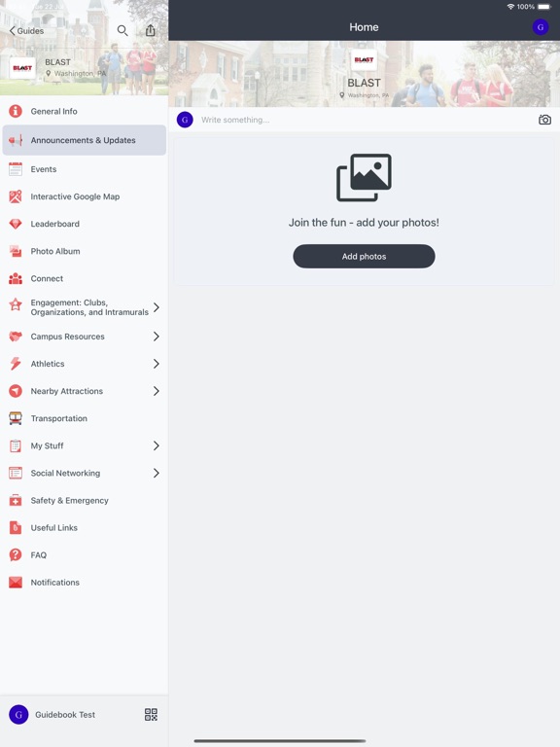Click the Transportation bus icon
The height and width of the screenshot is (747, 560).
click(16, 418)
